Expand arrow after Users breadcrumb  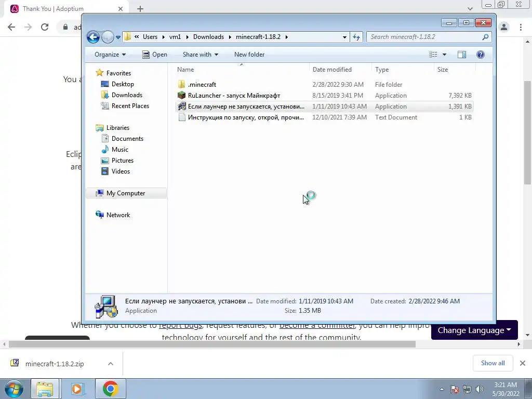coord(163,37)
